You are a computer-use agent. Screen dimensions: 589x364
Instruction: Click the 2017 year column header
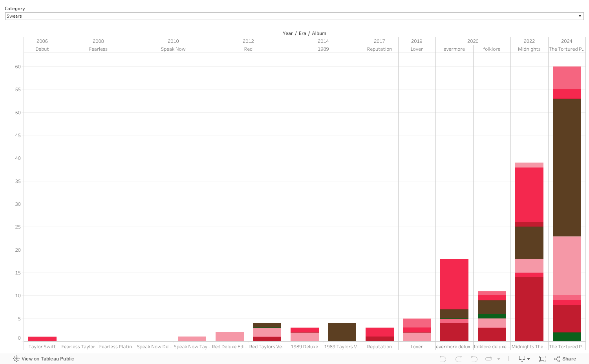coord(379,41)
